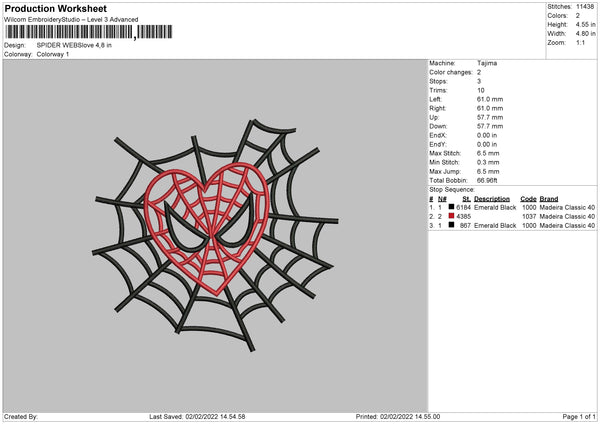Click black swatch in stop row 1
This screenshot has width=600, height=424.
point(451,207)
